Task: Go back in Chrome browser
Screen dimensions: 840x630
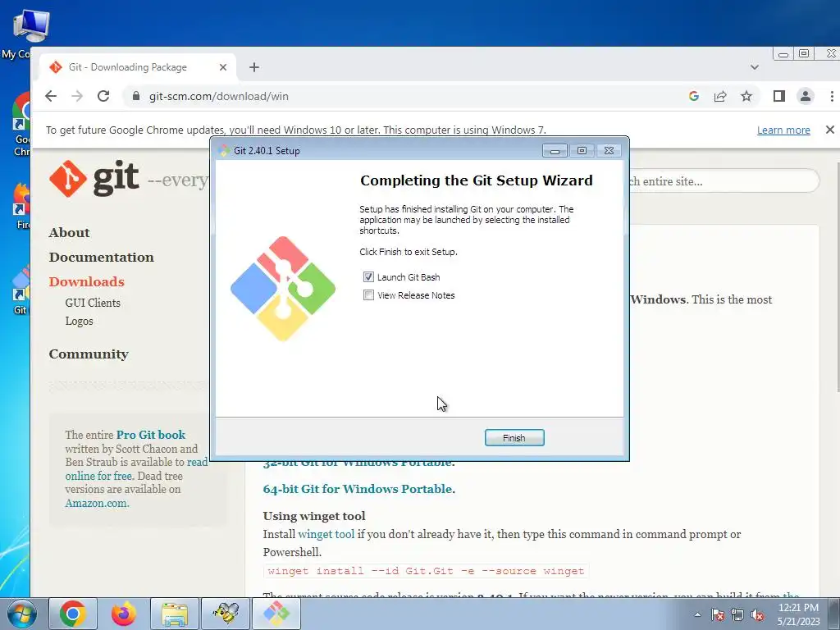Action: coord(51,96)
